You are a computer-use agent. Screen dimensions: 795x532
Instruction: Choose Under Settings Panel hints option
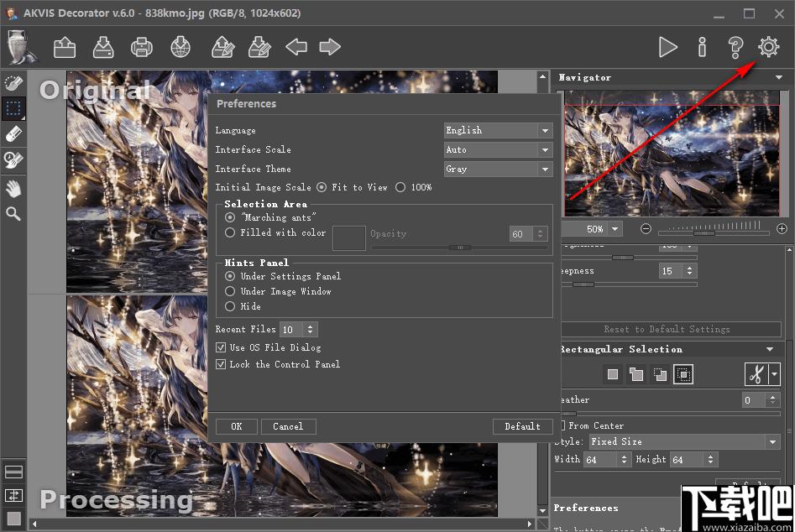230,276
